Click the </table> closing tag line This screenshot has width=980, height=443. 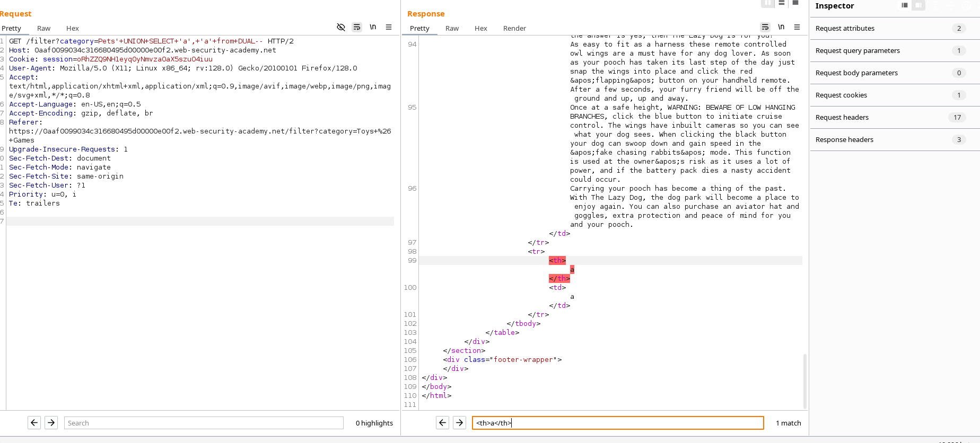coord(502,332)
